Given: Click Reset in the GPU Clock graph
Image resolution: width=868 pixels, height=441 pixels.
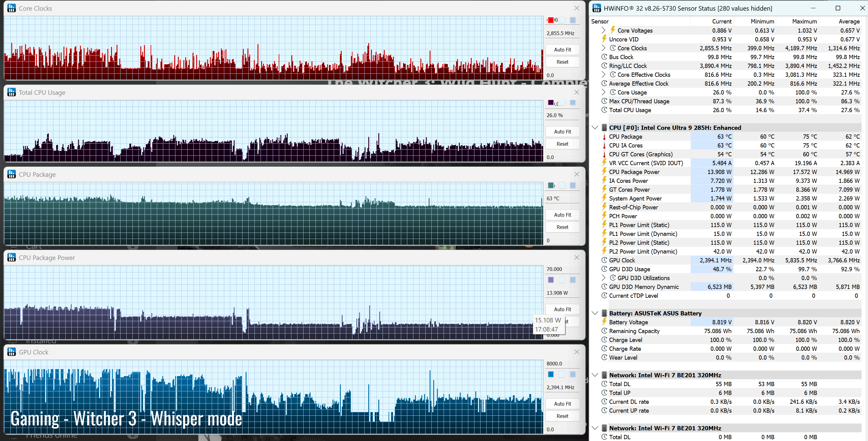Looking at the screenshot, I should tap(562, 416).
